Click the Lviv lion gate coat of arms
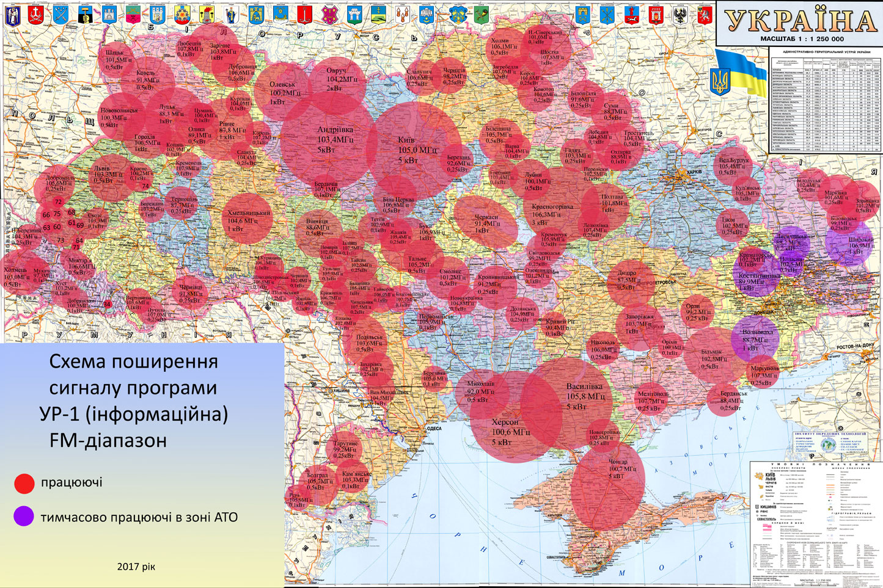This screenshot has height=588, width=883. point(256,15)
